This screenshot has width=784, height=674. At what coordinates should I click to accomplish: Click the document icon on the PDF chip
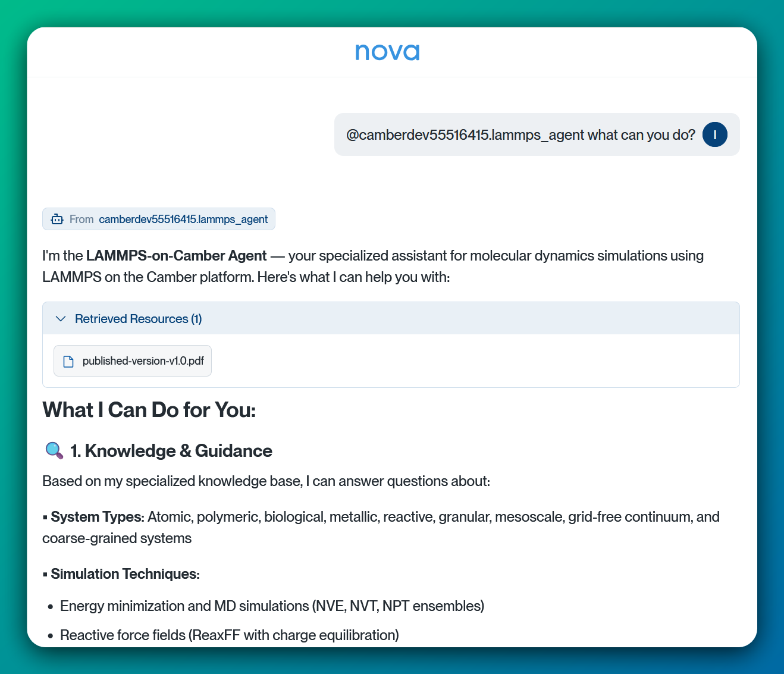click(x=68, y=361)
